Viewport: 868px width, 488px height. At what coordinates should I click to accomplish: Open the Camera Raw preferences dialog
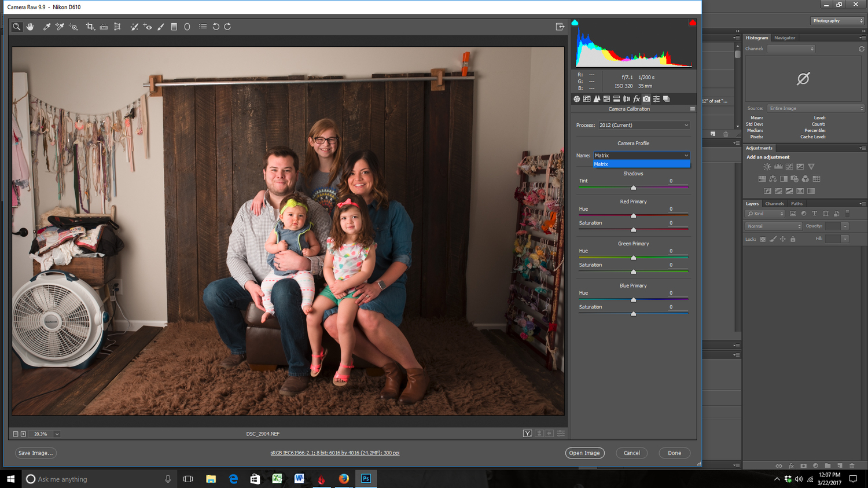(203, 27)
